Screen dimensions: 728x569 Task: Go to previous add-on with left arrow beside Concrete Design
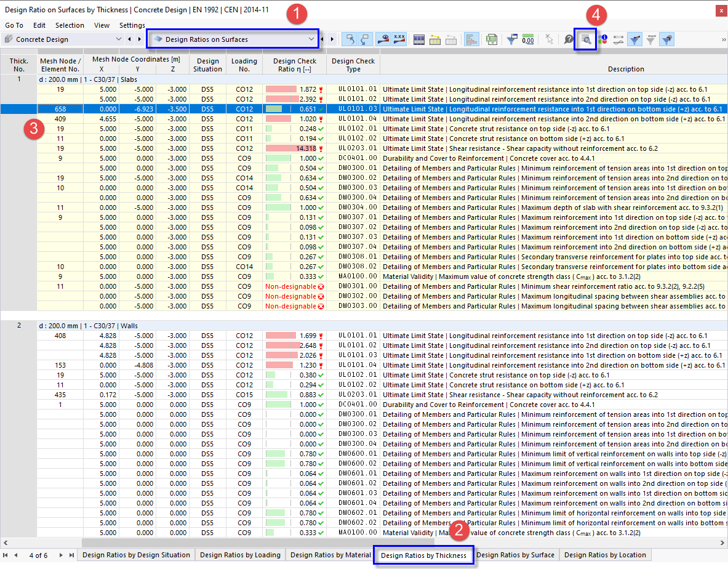click(129, 39)
